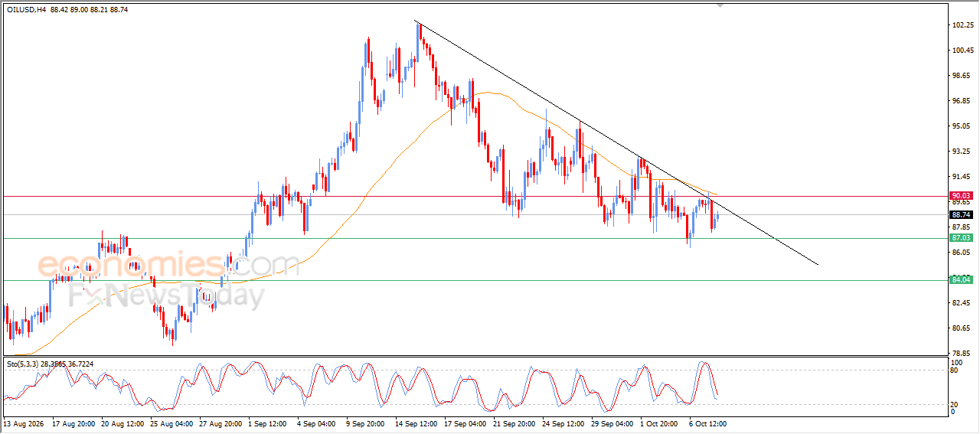Click the 1 Sep 12:00 date label
Image resolution: width=980 pixels, height=434 pixels.
[269, 423]
